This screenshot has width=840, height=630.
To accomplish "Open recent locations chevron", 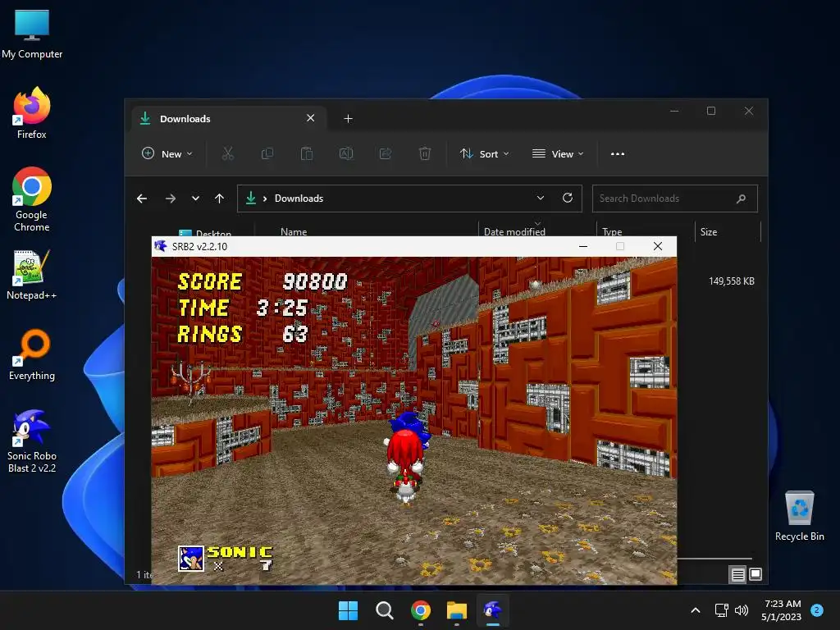I will tap(195, 199).
